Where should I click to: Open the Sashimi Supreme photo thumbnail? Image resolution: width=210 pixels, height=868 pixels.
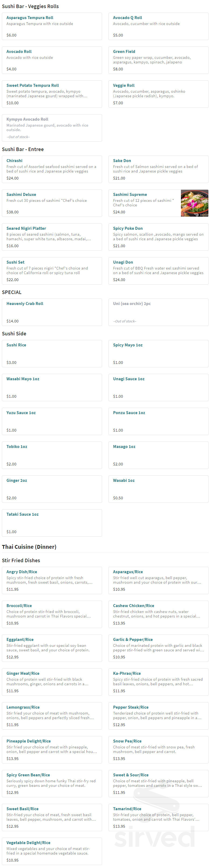pos(194,203)
